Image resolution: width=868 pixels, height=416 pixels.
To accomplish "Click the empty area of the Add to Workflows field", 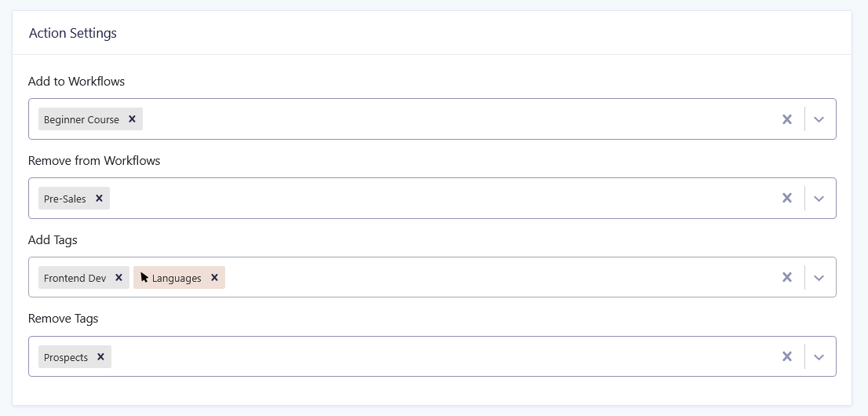I will pyautogui.click(x=458, y=119).
